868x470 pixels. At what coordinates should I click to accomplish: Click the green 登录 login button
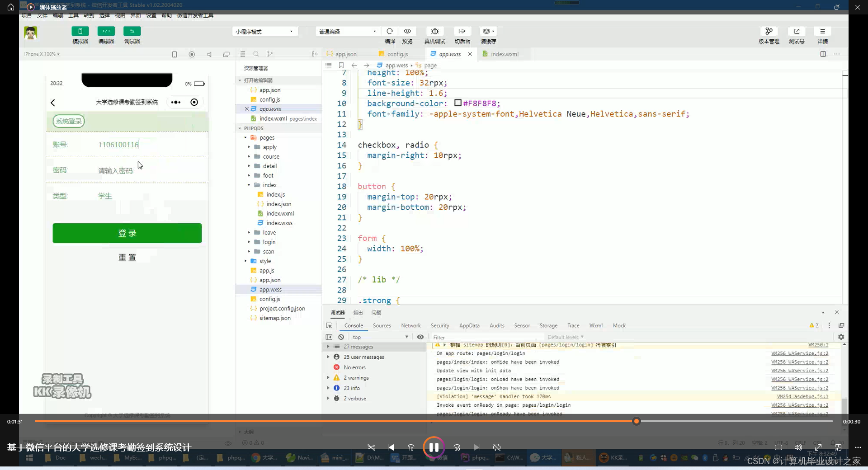(x=127, y=233)
